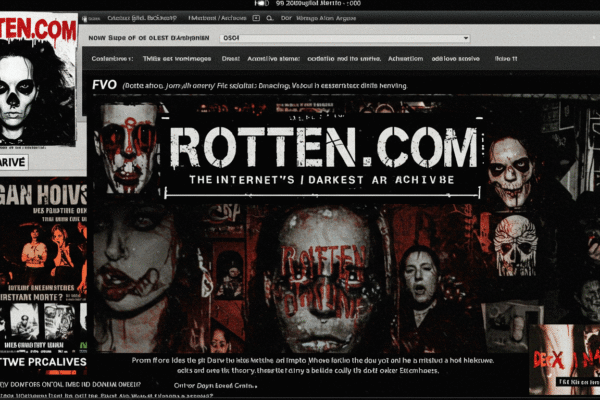This screenshot has height=400, width=600.
Task: Open bald head with red ROTTEN writing
Action: (x=322, y=279)
